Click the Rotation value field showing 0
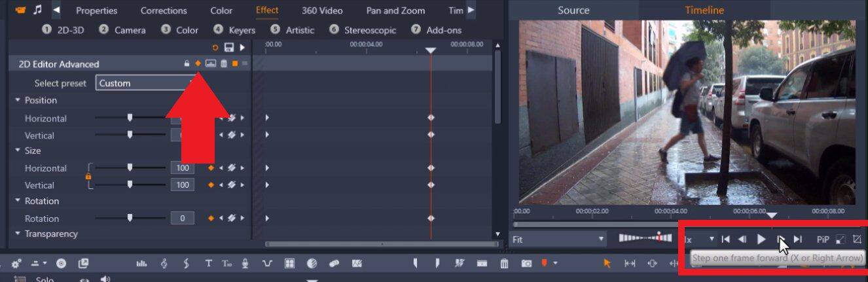This screenshot has width=868, height=282. point(183,218)
